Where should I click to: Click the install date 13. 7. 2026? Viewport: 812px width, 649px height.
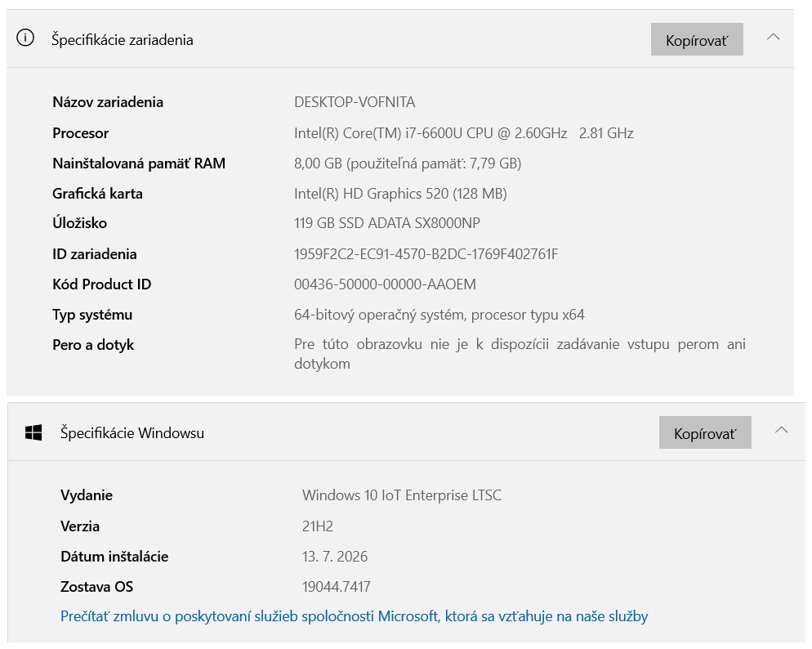coord(335,557)
